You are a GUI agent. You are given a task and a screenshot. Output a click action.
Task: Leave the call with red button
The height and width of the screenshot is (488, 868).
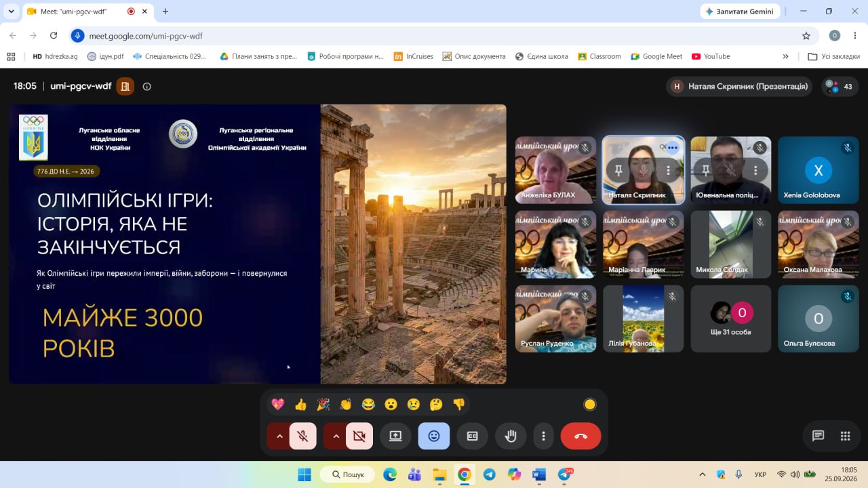click(x=580, y=436)
